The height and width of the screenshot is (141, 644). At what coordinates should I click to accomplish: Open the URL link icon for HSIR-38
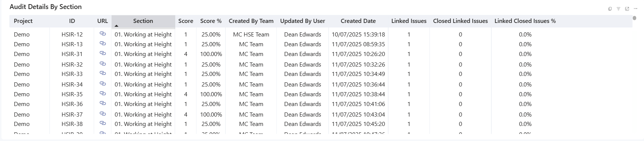(x=102, y=123)
